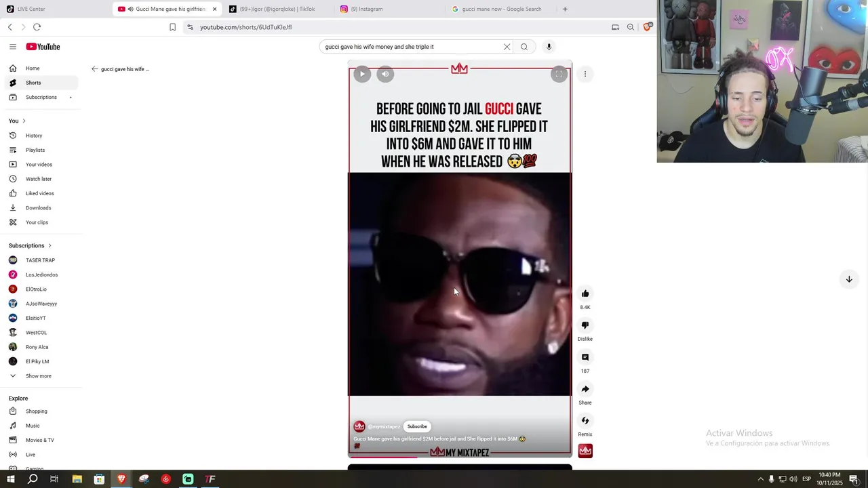The height and width of the screenshot is (488, 868).
Task: Reload the page
Action: pyautogui.click(x=37, y=27)
